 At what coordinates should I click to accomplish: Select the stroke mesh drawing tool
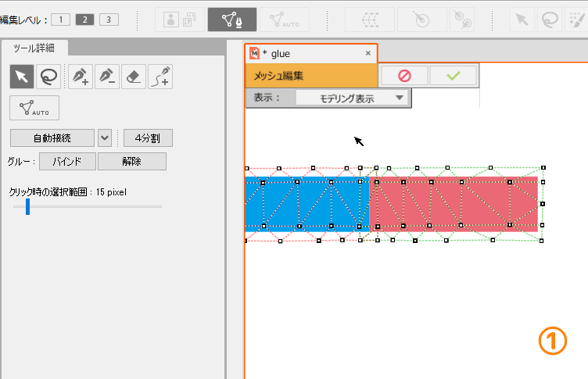[160, 77]
